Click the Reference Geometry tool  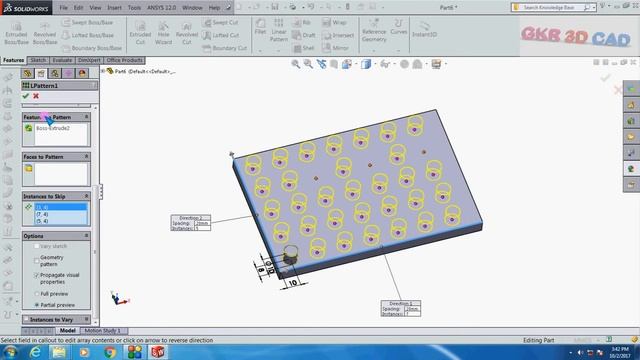pyautogui.click(x=374, y=30)
